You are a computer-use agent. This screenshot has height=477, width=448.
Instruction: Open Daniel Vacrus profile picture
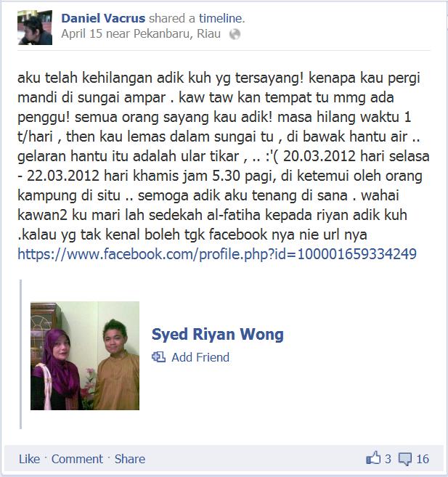[35, 28]
